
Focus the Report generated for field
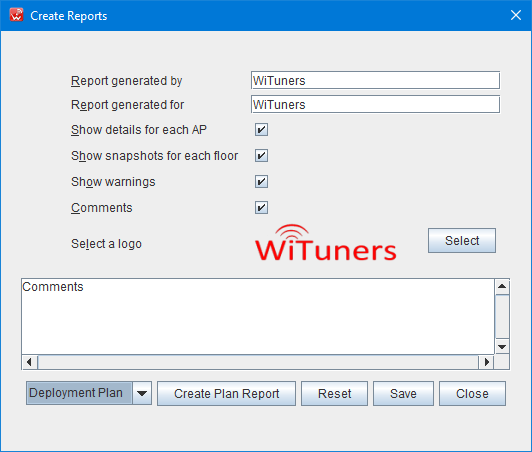pos(375,105)
